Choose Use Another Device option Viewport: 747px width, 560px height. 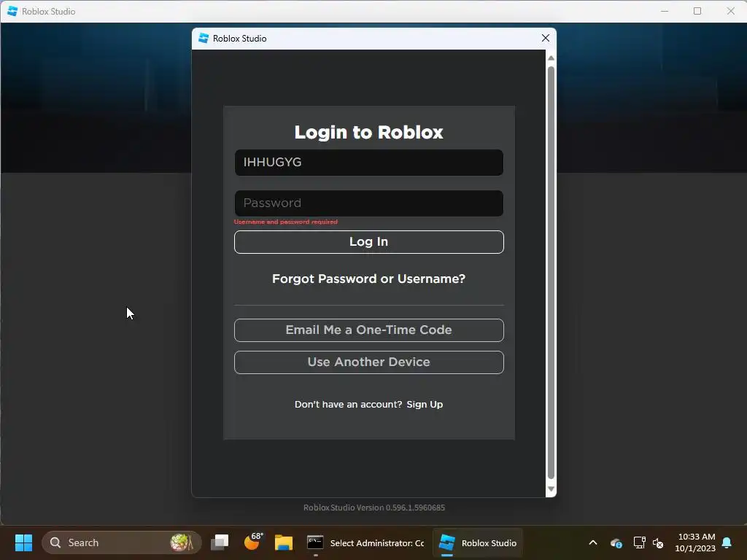click(x=368, y=362)
